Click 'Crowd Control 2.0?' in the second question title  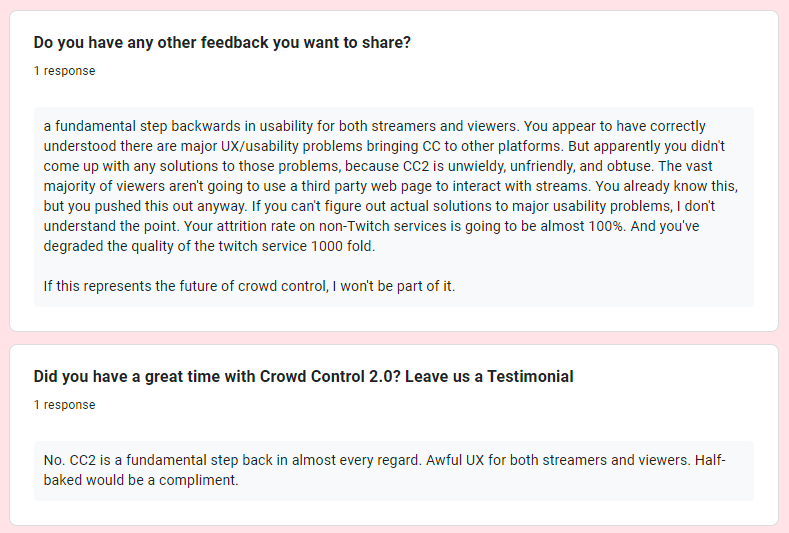[330, 376]
